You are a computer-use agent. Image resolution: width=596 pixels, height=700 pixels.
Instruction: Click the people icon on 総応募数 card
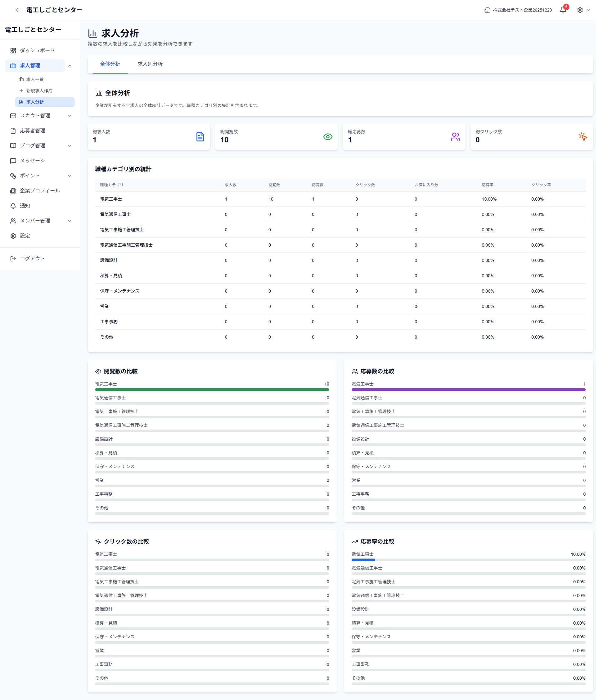[x=455, y=137]
